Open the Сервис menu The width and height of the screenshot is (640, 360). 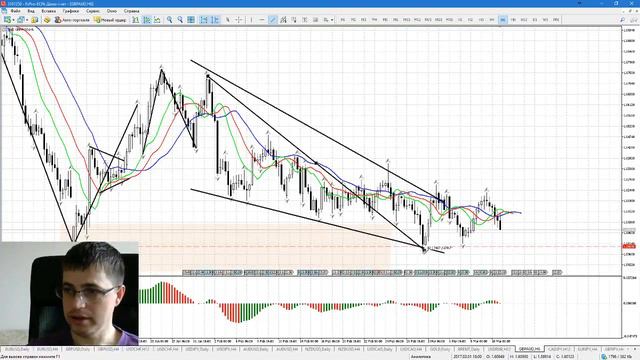pyautogui.click(x=93, y=11)
